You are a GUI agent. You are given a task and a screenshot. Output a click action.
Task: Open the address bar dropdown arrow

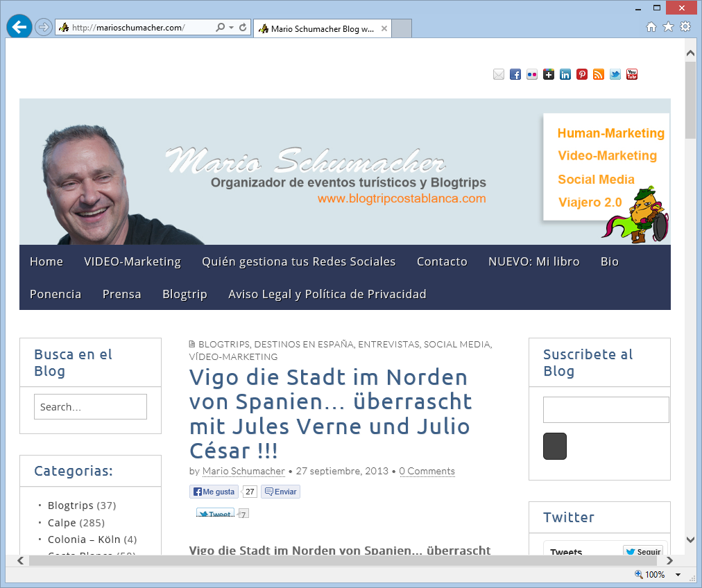pyautogui.click(x=232, y=27)
